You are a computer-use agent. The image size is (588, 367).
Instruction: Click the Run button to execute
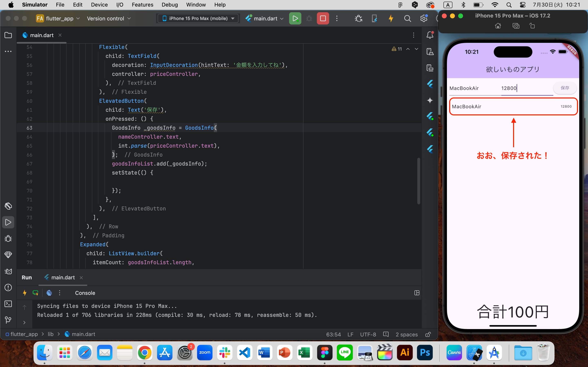pos(295,19)
